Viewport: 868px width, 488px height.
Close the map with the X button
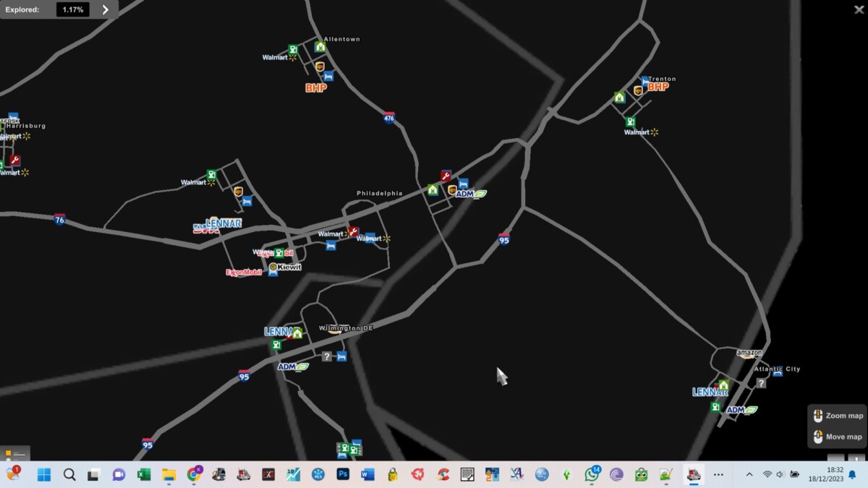tap(859, 9)
